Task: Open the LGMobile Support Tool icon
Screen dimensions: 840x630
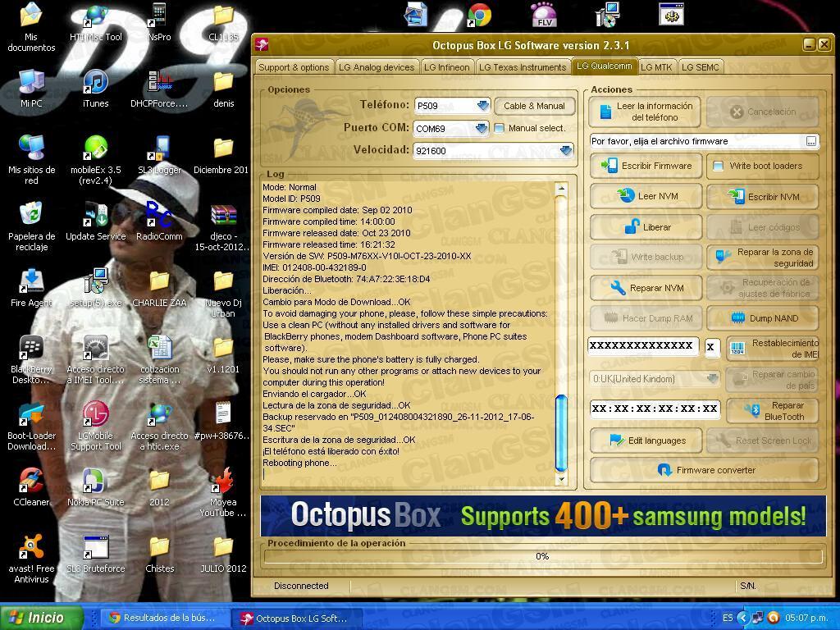Action: [95, 426]
